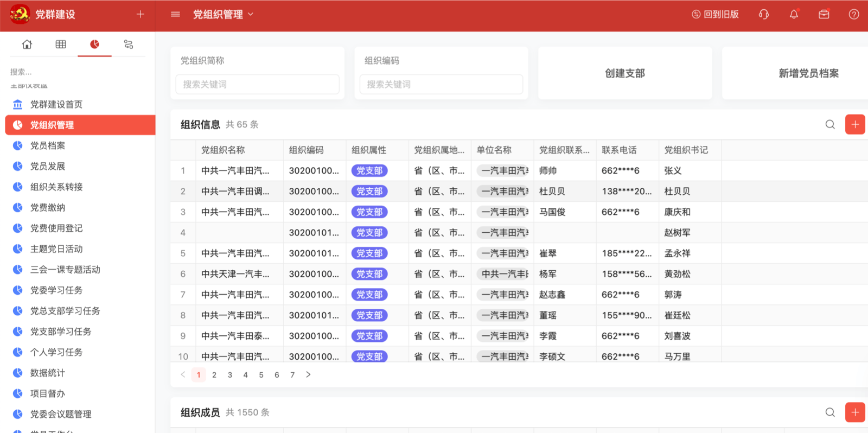Search organization info with magnifier icon
The height and width of the screenshot is (433, 868).
click(x=830, y=125)
